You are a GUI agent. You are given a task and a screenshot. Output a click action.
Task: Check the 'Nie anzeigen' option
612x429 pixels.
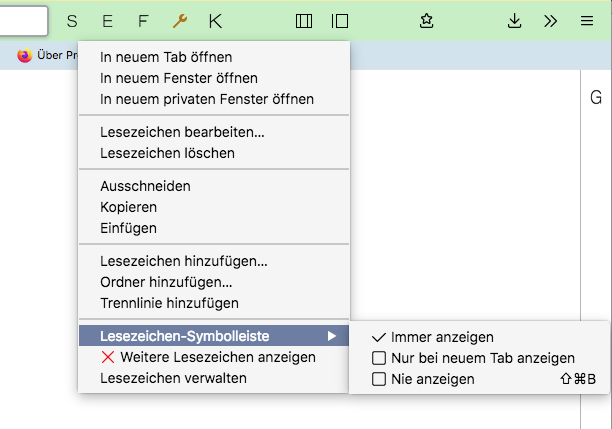pyautogui.click(x=379, y=379)
